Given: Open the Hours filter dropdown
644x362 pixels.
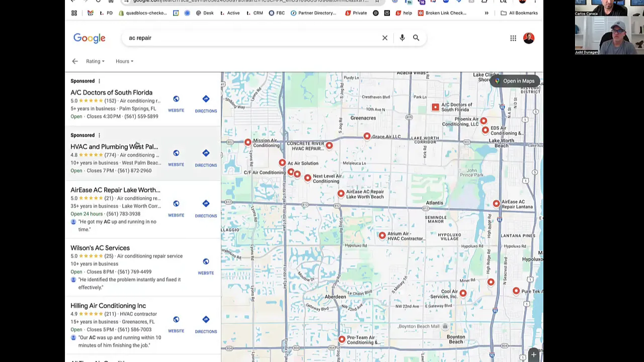Looking at the screenshot, I should (124, 61).
